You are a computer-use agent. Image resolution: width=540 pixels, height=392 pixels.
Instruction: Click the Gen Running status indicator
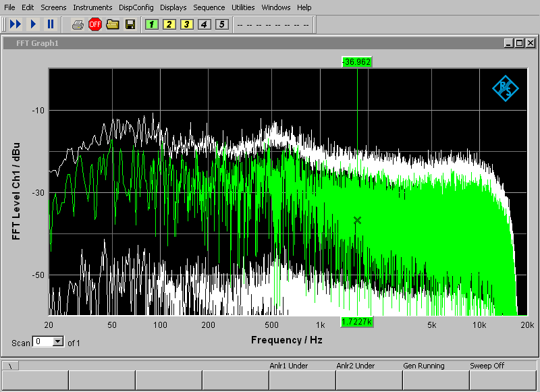424,366
